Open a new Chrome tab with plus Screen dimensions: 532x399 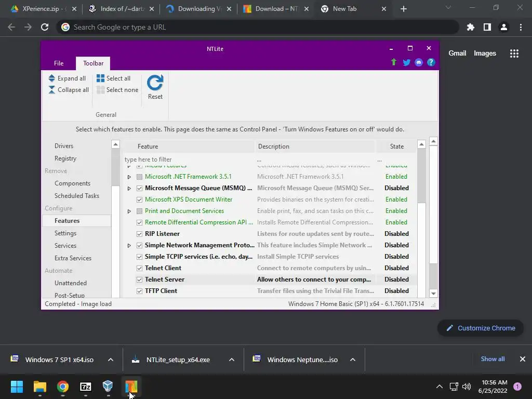[x=403, y=9]
